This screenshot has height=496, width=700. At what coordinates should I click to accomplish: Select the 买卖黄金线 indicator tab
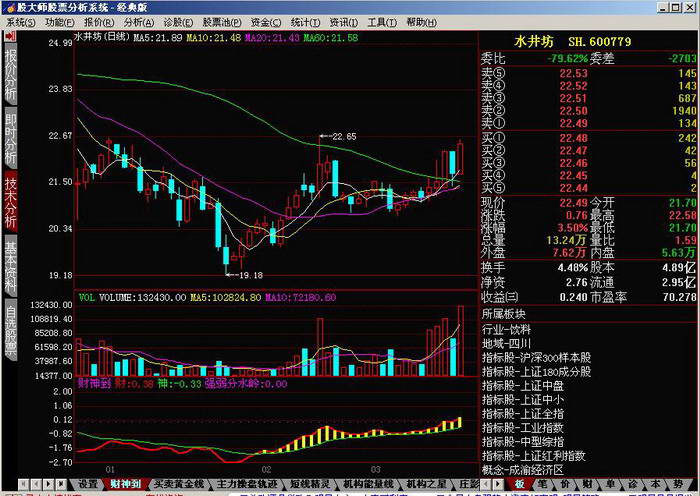click(x=179, y=483)
